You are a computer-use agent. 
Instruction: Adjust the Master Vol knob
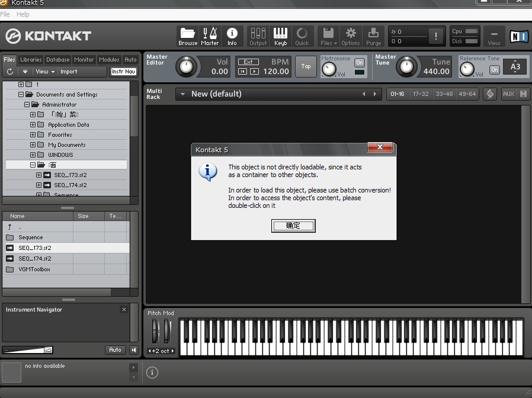pyautogui.click(x=186, y=66)
